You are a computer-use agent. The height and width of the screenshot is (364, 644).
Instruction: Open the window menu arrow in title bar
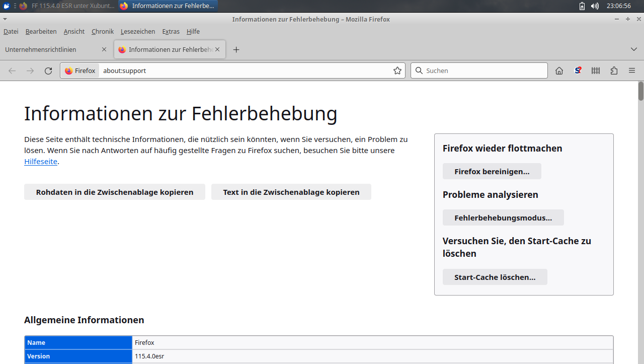[x=5, y=19]
